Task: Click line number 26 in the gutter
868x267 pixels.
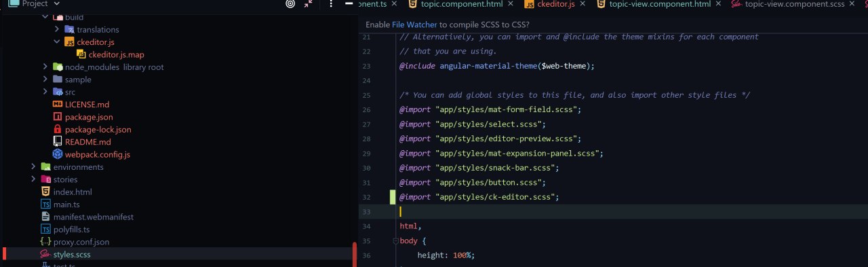Action: 366,109
